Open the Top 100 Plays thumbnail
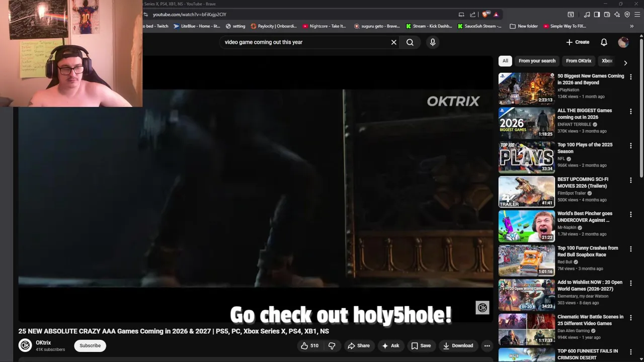 point(526,157)
